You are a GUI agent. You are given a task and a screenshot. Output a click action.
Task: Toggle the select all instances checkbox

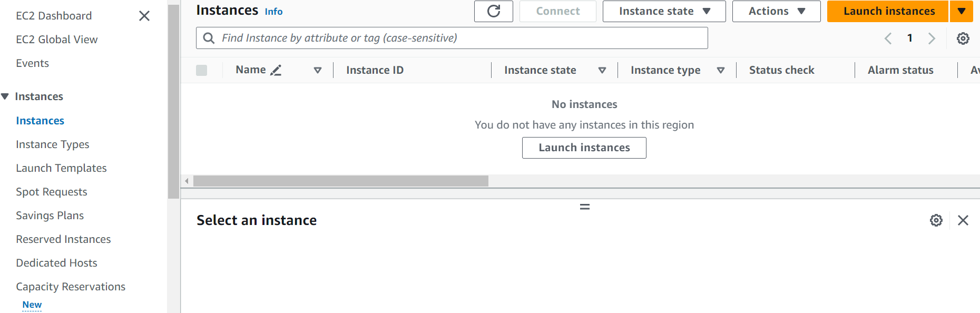pos(201,70)
